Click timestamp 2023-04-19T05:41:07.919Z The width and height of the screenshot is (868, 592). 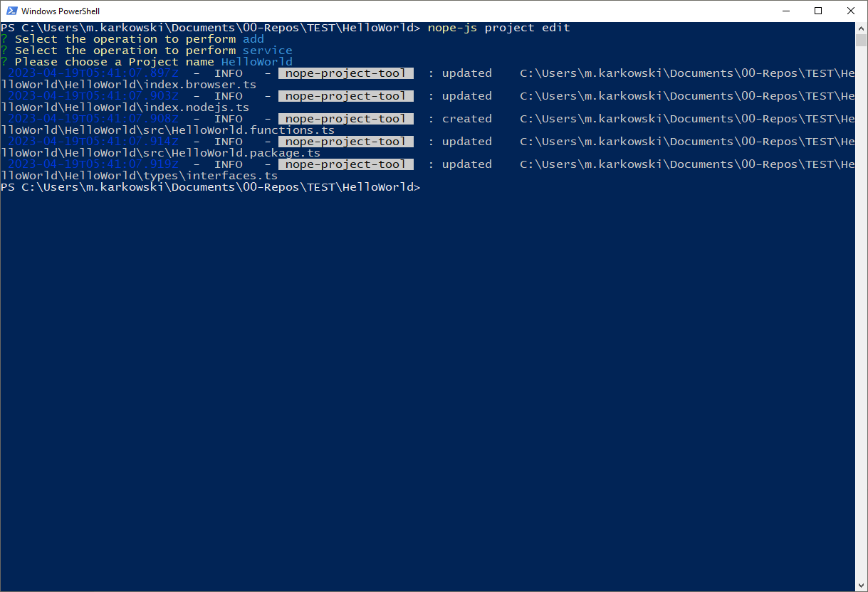93,164
